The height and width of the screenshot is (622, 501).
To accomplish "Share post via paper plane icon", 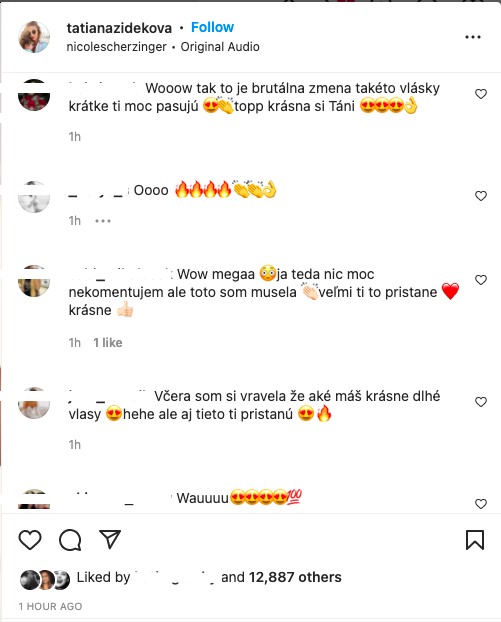I will coord(109,539).
